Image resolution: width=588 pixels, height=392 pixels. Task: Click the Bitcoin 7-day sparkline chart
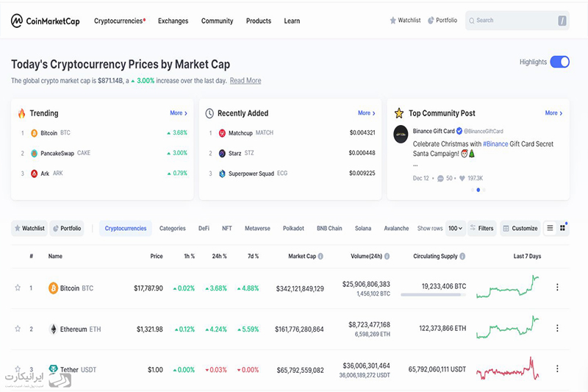pyautogui.click(x=508, y=287)
